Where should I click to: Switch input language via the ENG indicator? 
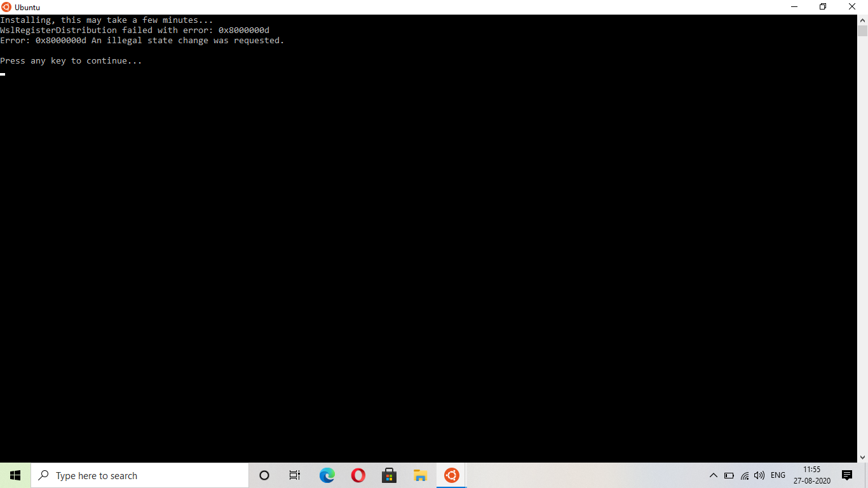[x=777, y=475]
